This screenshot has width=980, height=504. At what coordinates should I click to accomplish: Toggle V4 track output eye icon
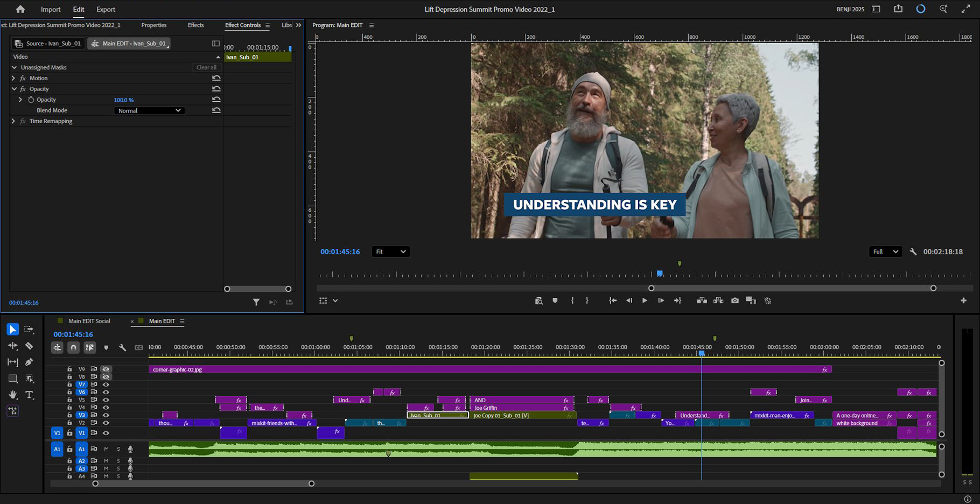[x=106, y=408]
